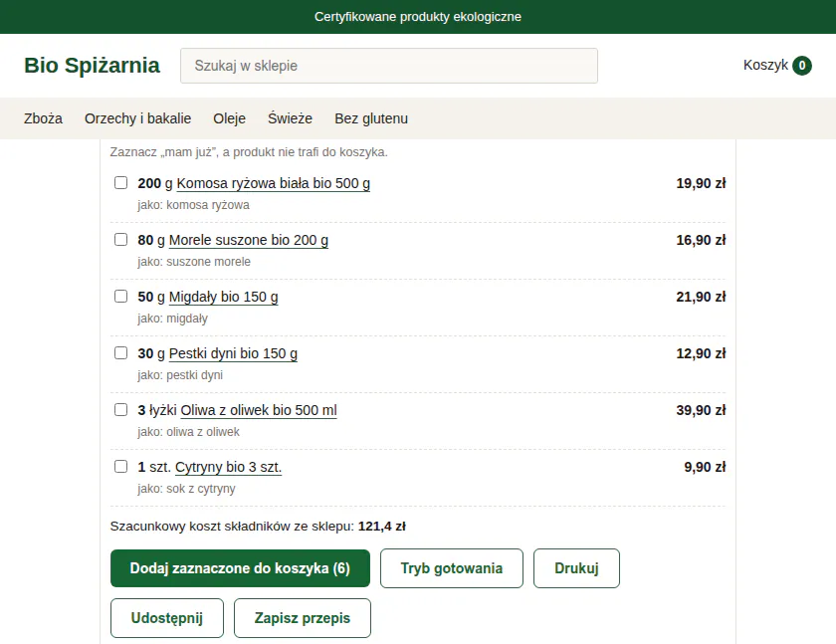
Task: Open the Oleje menu item
Action: tap(229, 118)
